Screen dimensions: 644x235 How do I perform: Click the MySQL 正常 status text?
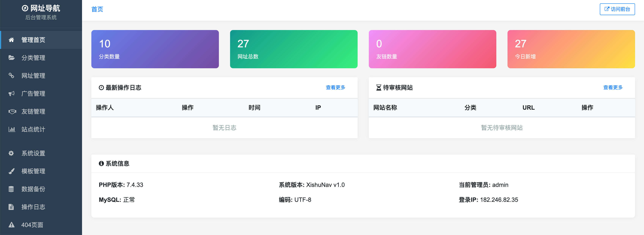[117, 200]
